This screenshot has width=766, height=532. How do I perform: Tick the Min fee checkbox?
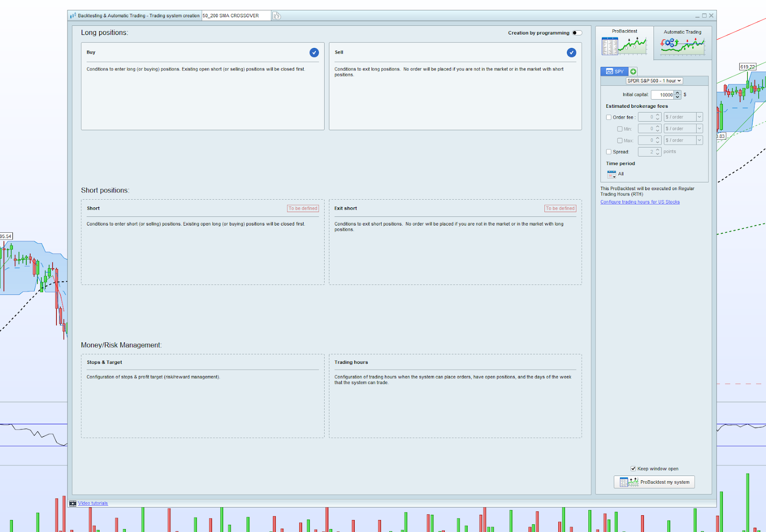click(620, 129)
